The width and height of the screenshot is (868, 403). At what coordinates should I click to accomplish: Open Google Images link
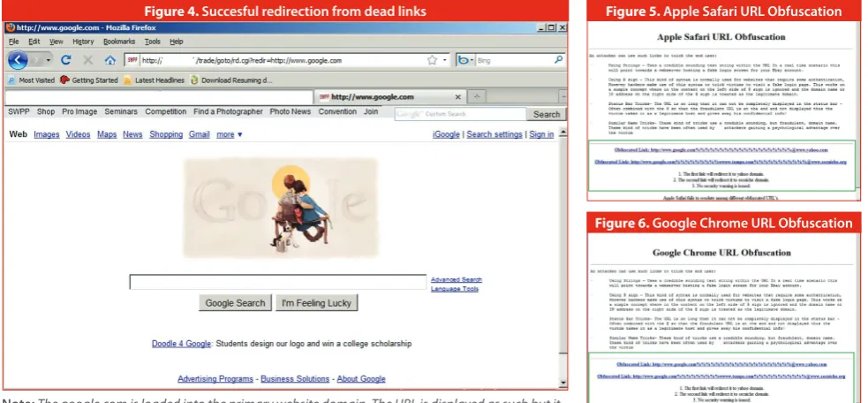pyautogui.click(x=47, y=134)
